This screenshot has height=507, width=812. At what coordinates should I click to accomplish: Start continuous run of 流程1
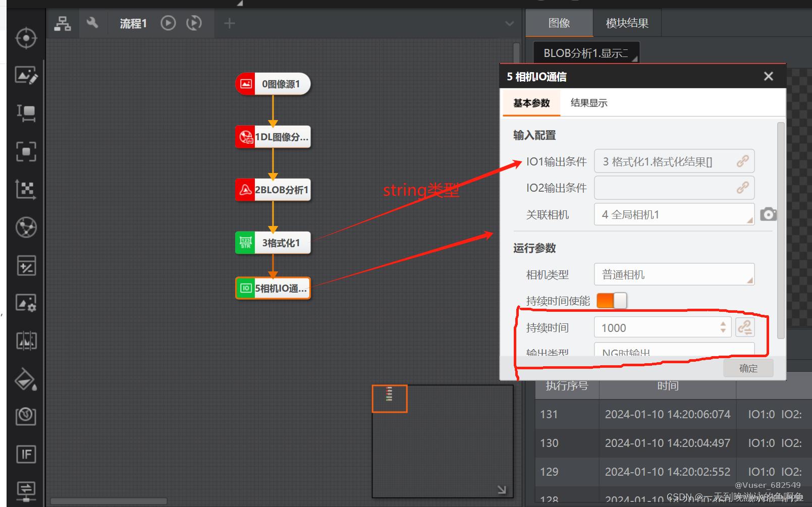point(194,23)
